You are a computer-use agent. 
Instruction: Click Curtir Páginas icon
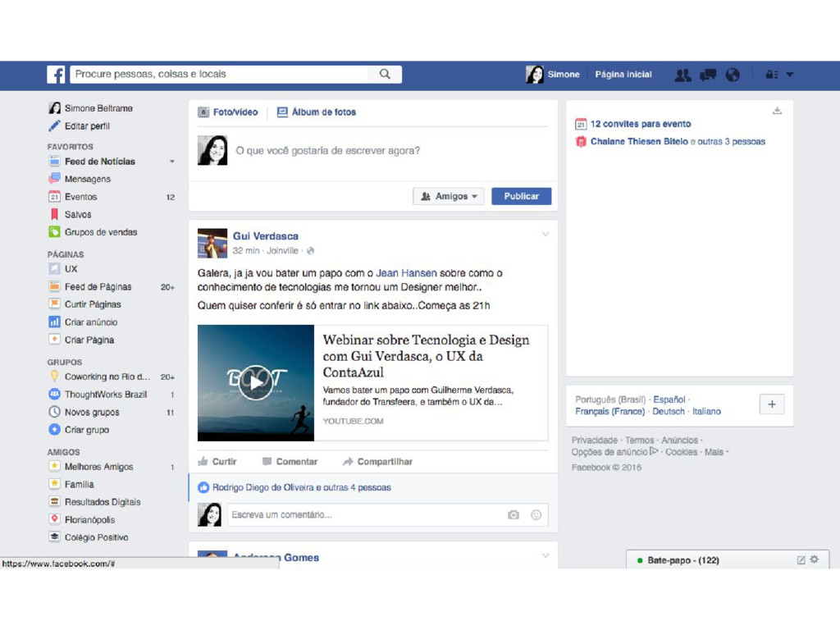(x=54, y=304)
